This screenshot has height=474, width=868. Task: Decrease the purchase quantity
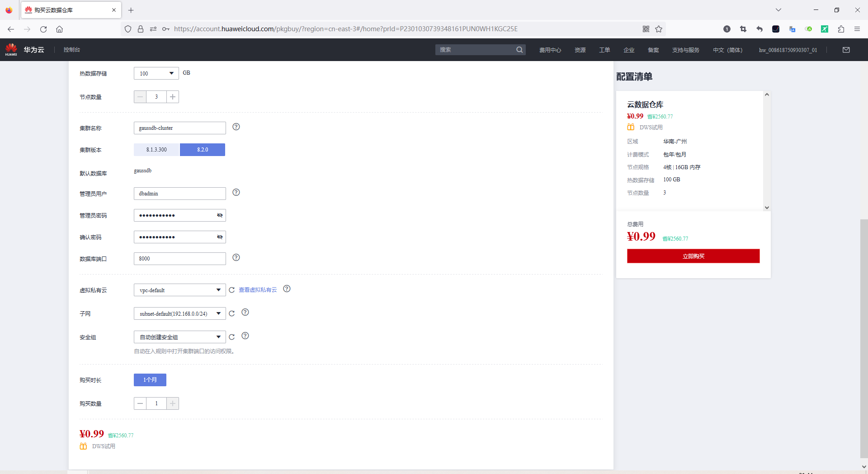[x=140, y=403]
